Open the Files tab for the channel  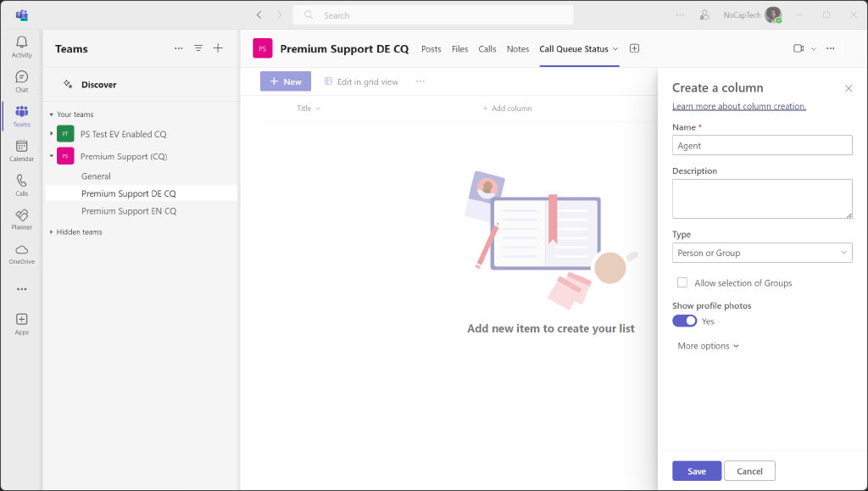459,49
